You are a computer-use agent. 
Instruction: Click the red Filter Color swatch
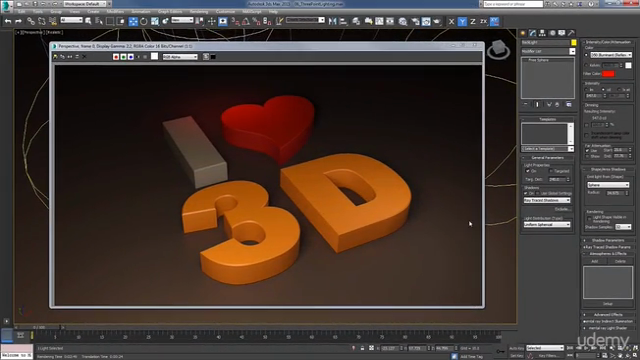pyautogui.click(x=608, y=73)
